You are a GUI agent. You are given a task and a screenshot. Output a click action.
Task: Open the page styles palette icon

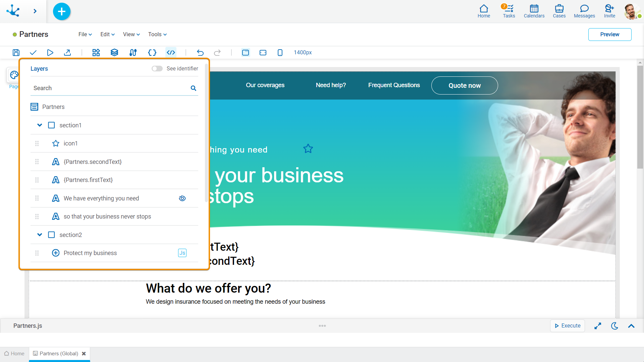click(x=14, y=75)
